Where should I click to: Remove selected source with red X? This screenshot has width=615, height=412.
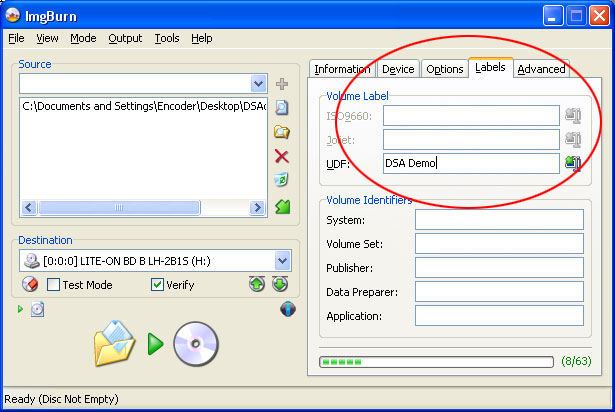(x=282, y=156)
